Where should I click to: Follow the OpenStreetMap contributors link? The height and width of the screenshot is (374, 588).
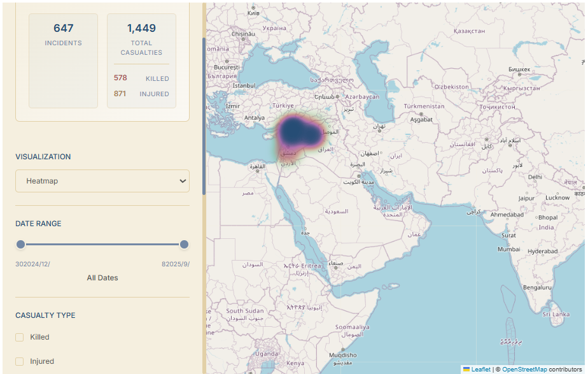(524, 370)
